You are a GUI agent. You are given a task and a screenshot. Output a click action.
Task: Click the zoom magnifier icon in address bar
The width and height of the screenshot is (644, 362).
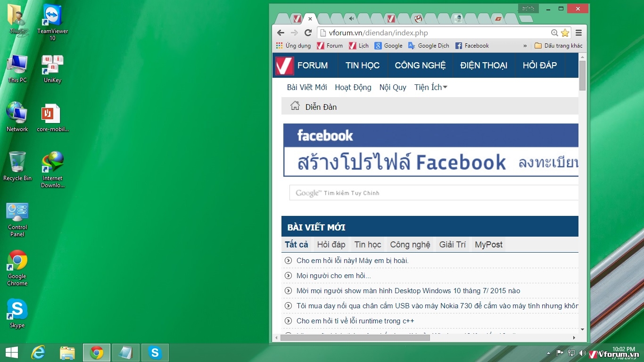tap(554, 33)
